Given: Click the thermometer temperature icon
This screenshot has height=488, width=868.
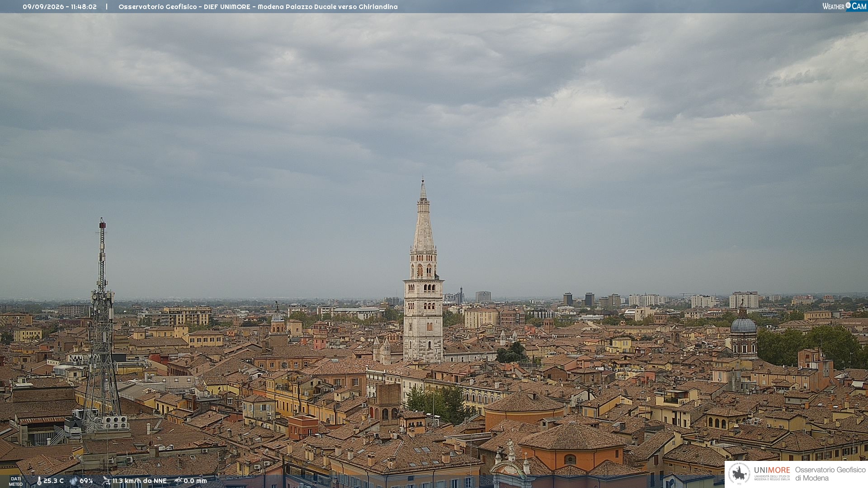Looking at the screenshot, I should (39, 481).
